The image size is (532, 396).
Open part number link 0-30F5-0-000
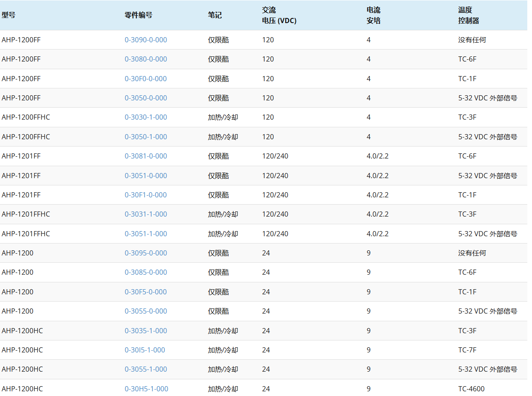146,292
